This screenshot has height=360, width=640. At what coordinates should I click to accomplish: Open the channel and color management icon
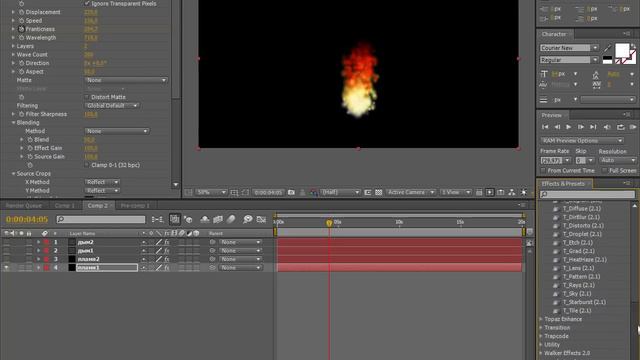[313, 192]
